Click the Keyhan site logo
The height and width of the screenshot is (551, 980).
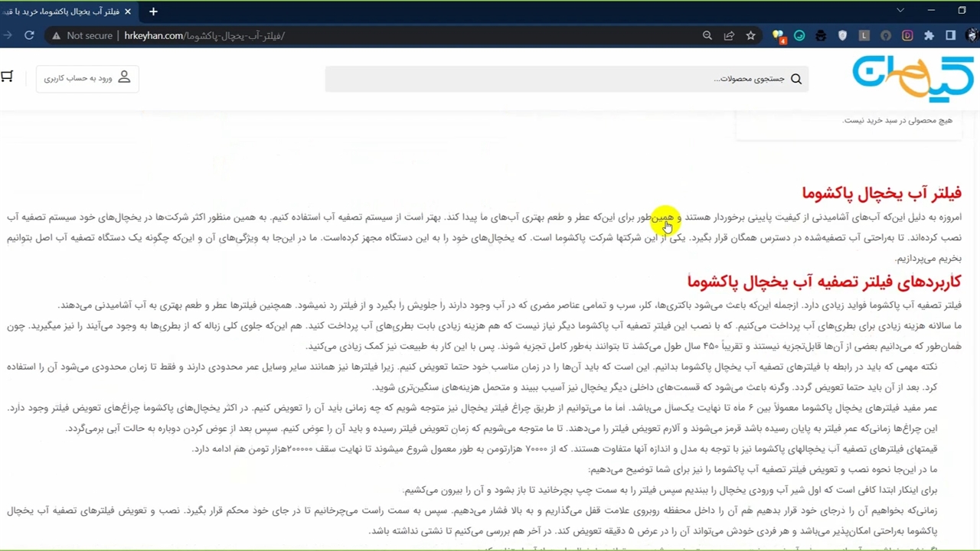(x=913, y=78)
